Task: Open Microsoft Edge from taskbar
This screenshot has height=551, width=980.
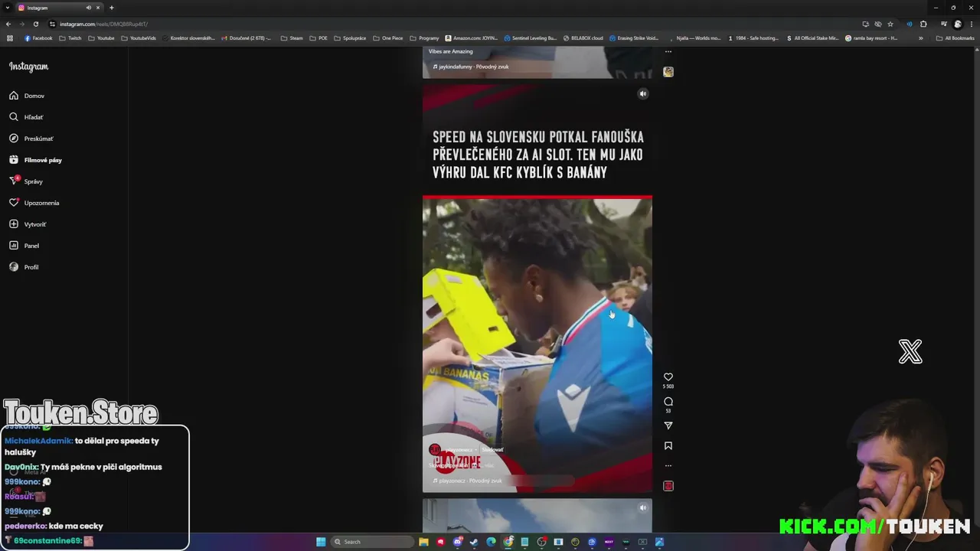Action: pos(491,542)
